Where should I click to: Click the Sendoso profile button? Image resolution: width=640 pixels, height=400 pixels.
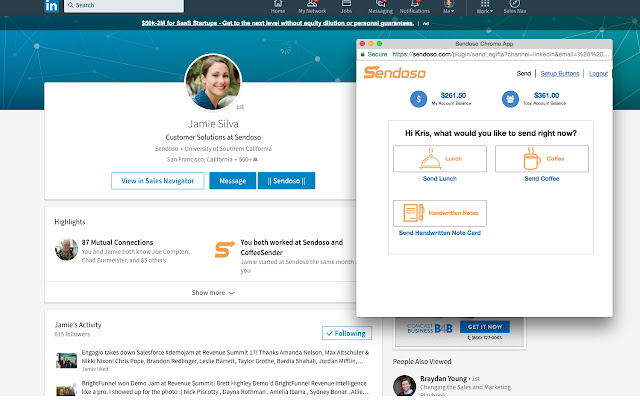[x=287, y=181]
